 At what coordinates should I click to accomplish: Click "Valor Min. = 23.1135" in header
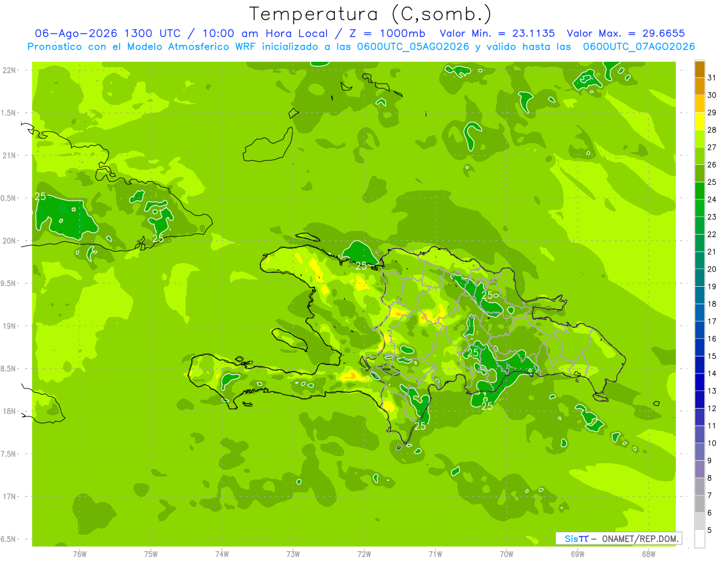(x=497, y=33)
